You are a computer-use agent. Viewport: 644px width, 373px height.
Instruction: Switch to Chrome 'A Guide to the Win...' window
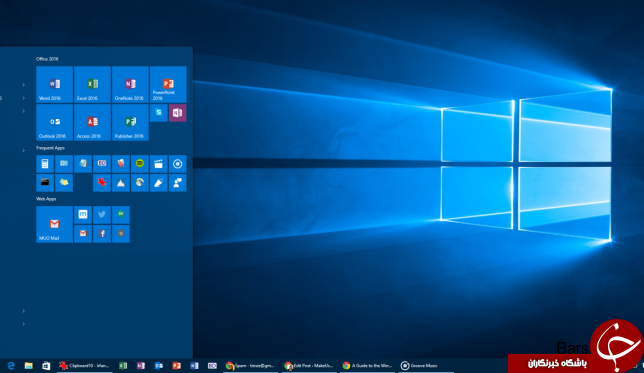point(368,366)
